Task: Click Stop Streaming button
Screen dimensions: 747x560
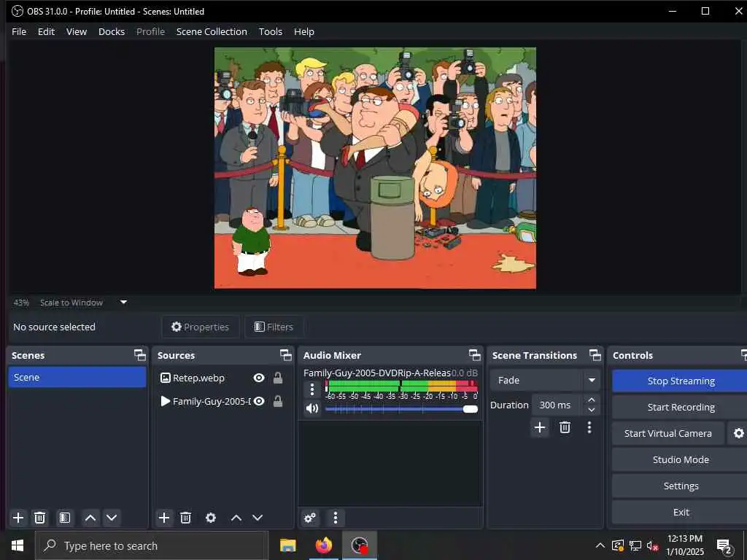Action: click(681, 381)
